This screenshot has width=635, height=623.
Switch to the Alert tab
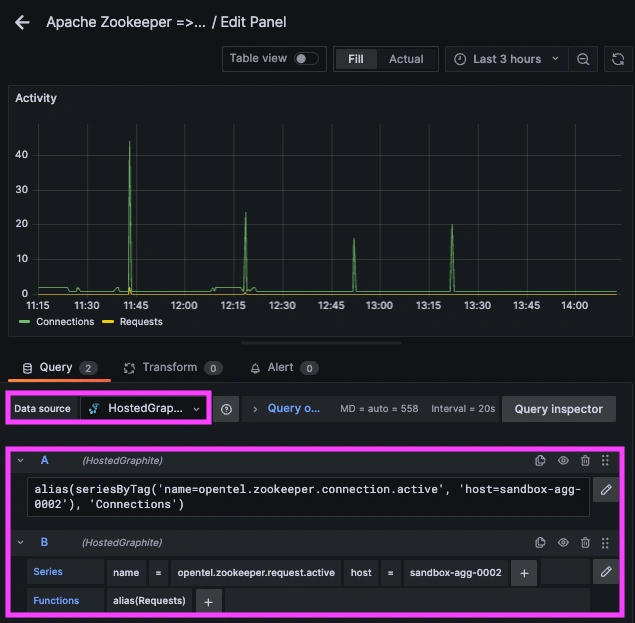280,368
